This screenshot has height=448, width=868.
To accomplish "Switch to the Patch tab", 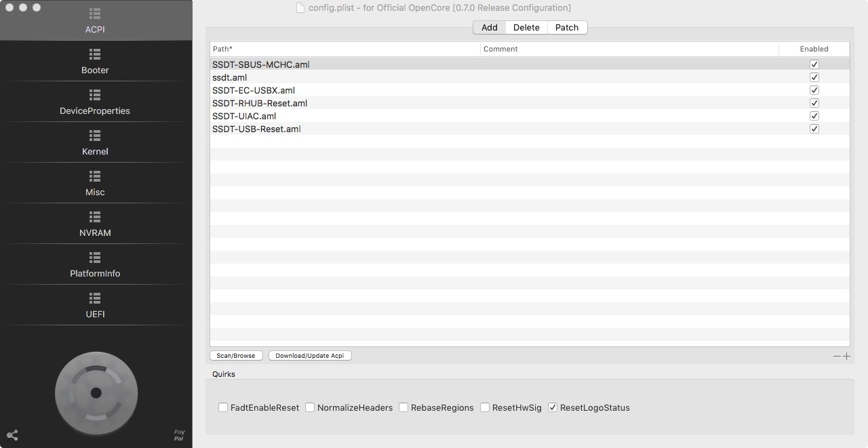I will click(567, 27).
